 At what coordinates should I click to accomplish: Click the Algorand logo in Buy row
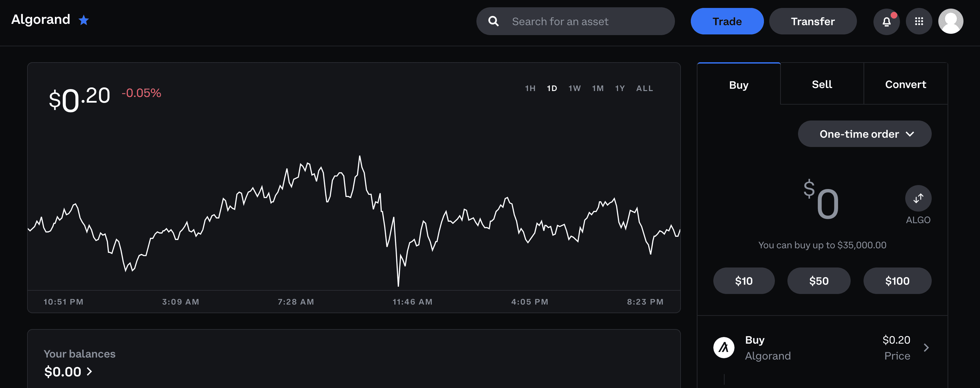pyautogui.click(x=724, y=348)
